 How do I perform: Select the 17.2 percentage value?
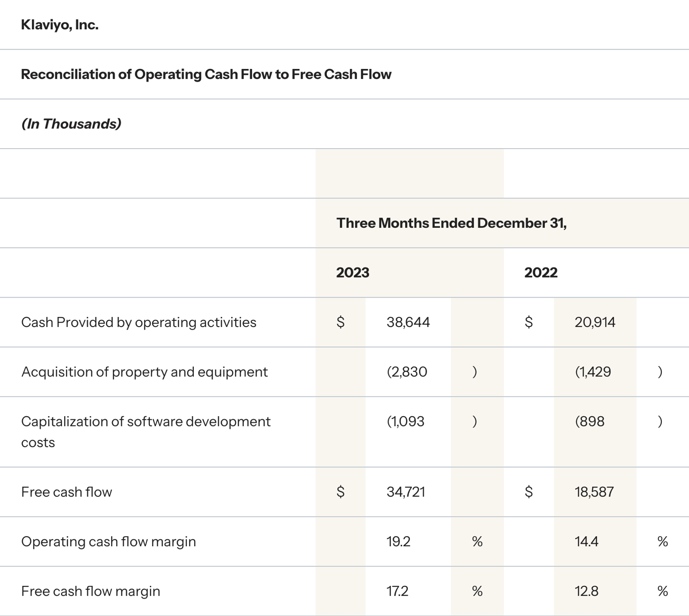397,591
